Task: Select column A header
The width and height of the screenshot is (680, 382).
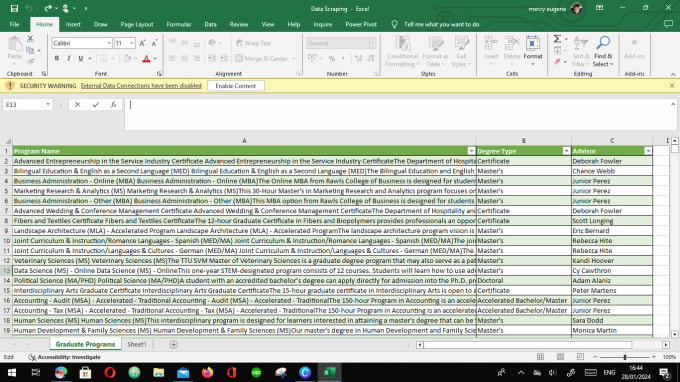Action: coord(244,140)
